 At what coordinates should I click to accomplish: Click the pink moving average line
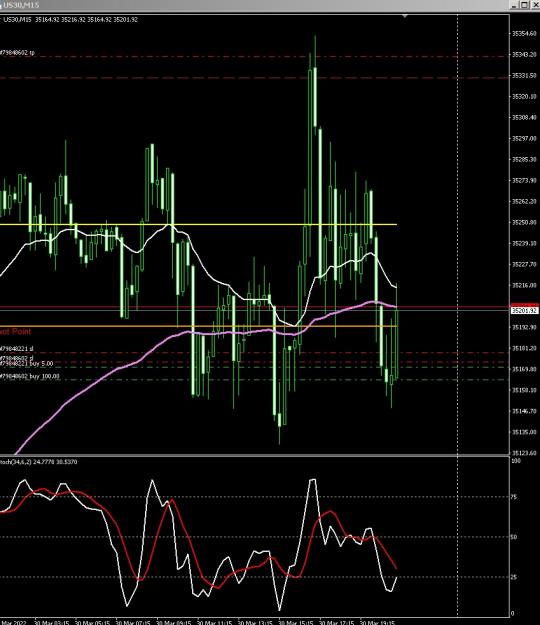pos(120,368)
